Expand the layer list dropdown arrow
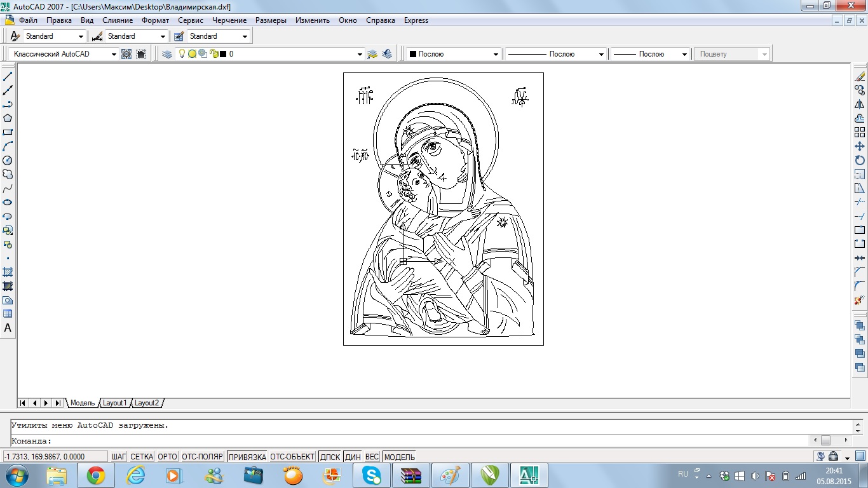Image resolution: width=868 pixels, height=488 pixels. 360,54
